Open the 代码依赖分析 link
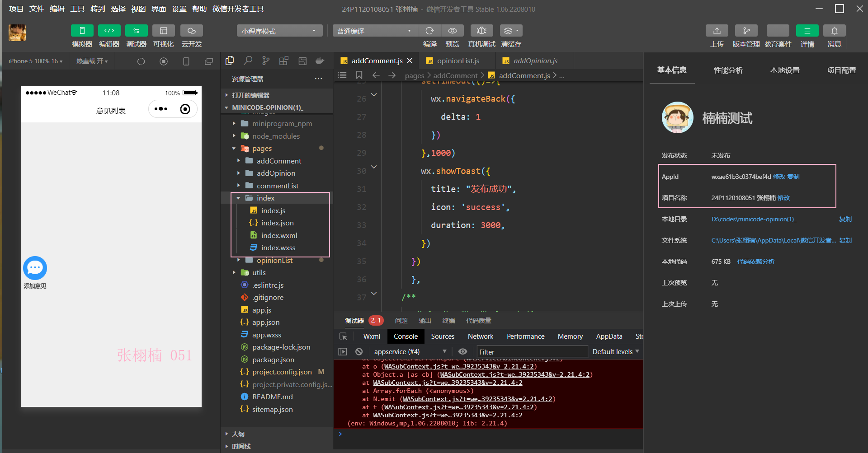Viewport: 868px width, 453px height. (755, 262)
